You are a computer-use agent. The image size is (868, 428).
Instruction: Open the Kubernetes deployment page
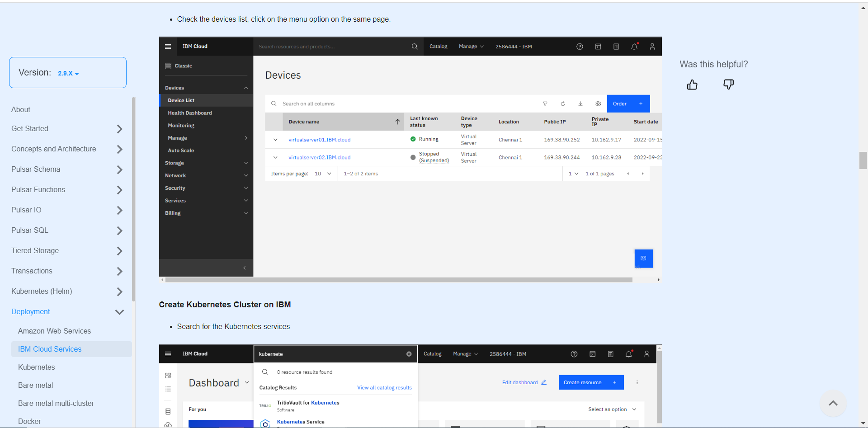click(x=37, y=367)
